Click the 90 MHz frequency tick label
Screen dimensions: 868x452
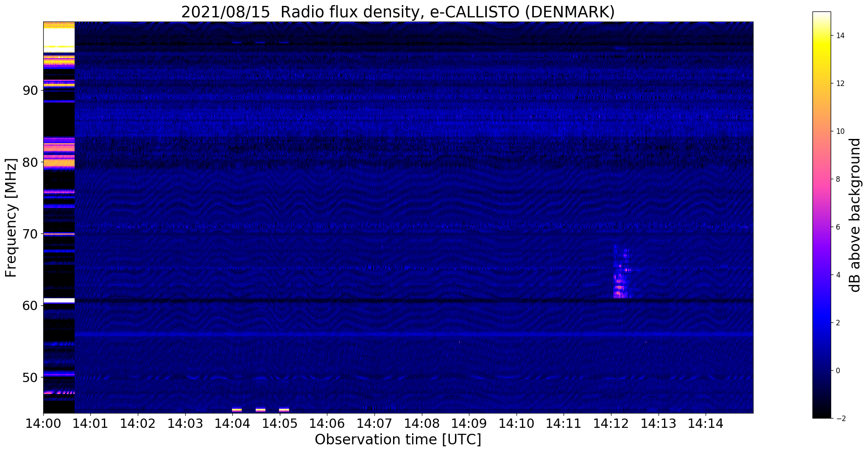pos(31,91)
